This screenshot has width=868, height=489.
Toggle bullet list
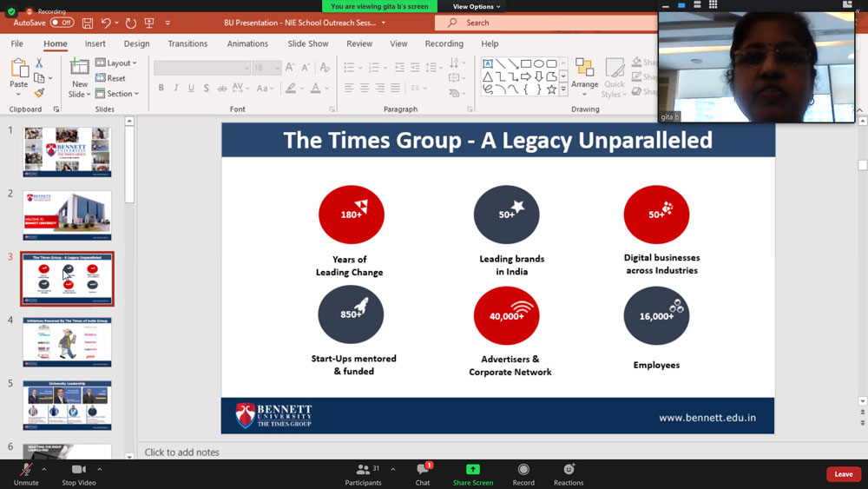[x=349, y=68]
